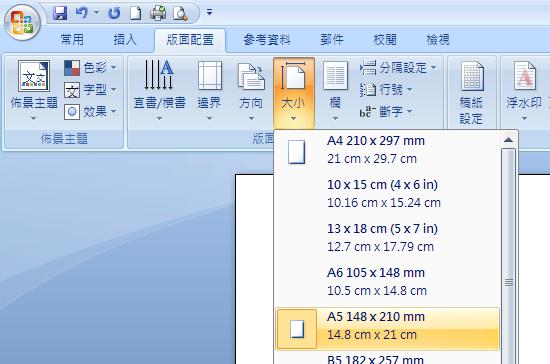This screenshot has width=550, height=364.
Task: Choose A6 105 x 148 mm paper size
Action: click(x=387, y=282)
